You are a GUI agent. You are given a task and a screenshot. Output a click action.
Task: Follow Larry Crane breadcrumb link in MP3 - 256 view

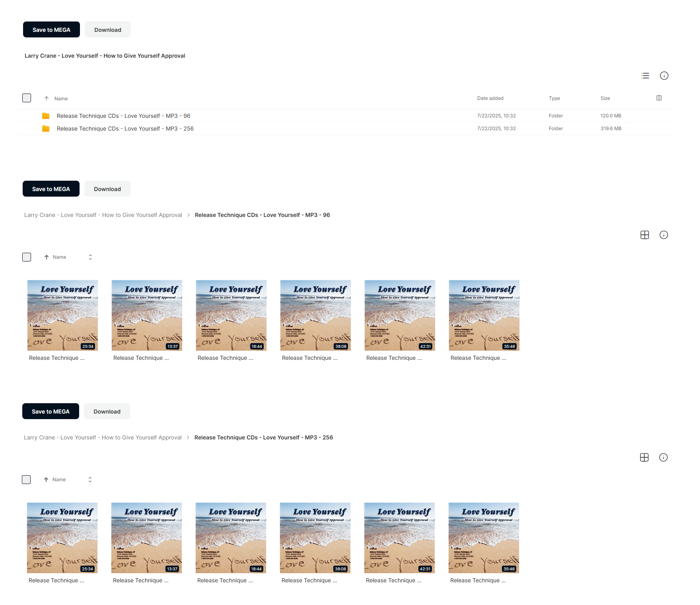[103, 437]
